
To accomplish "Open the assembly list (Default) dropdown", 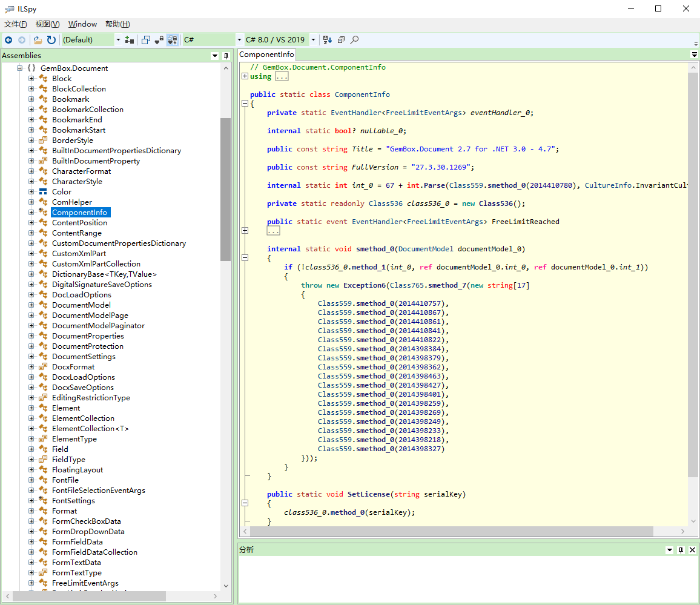I will tap(118, 40).
